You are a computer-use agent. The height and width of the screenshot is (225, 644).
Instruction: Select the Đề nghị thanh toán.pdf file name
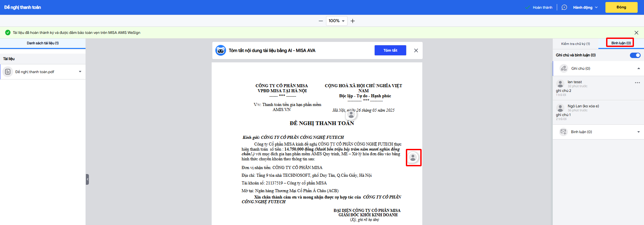tap(35, 72)
